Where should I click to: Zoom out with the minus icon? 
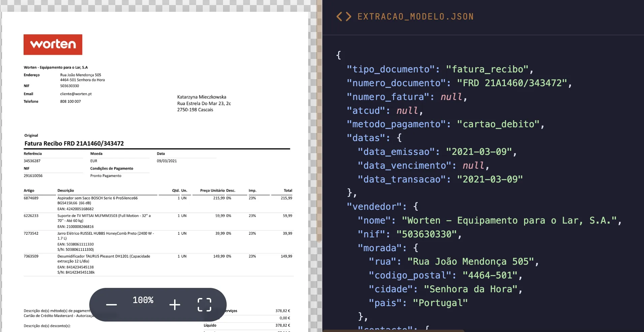pos(111,305)
